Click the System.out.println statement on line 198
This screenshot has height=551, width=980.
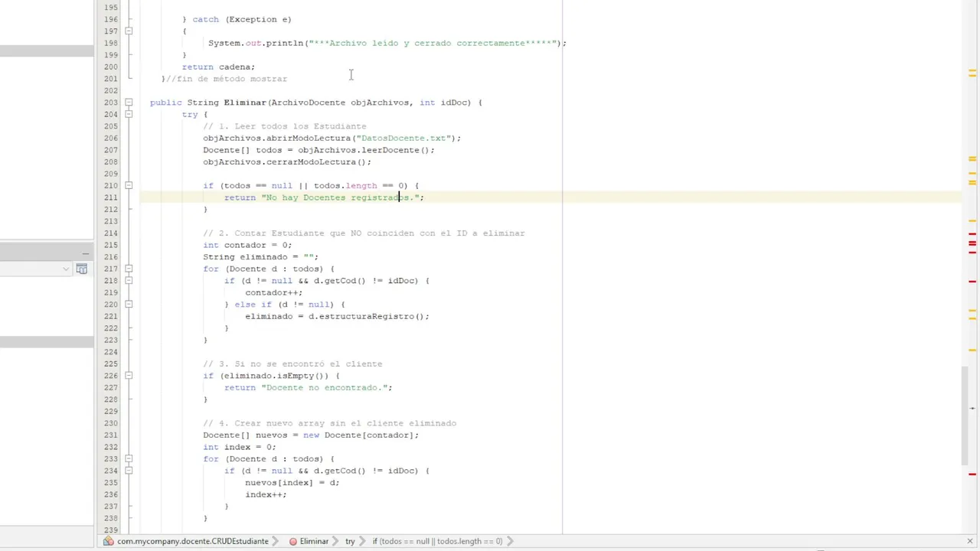point(387,43)
